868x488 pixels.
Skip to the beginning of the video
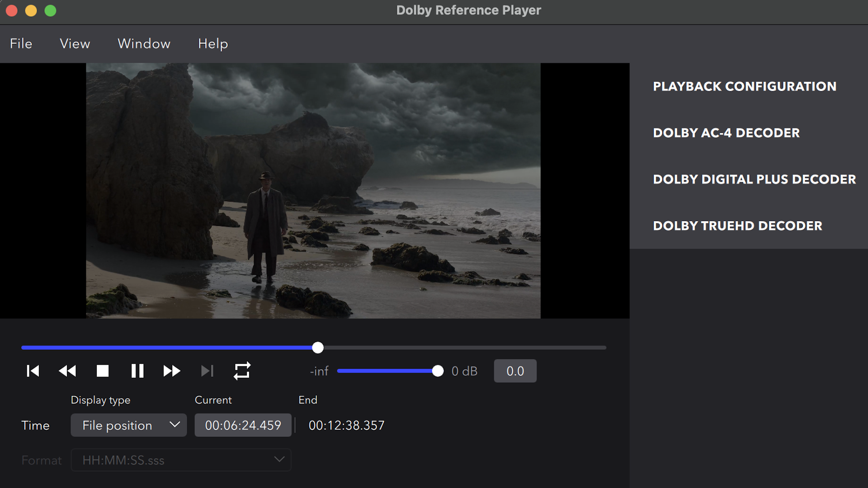point(33,371)
